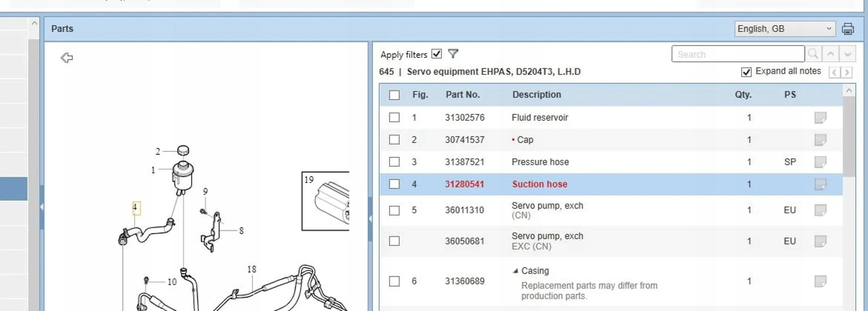Click part number 31302576
This screenshot has width=868, height=311.
pyautogui.click(x=465, y=118)
